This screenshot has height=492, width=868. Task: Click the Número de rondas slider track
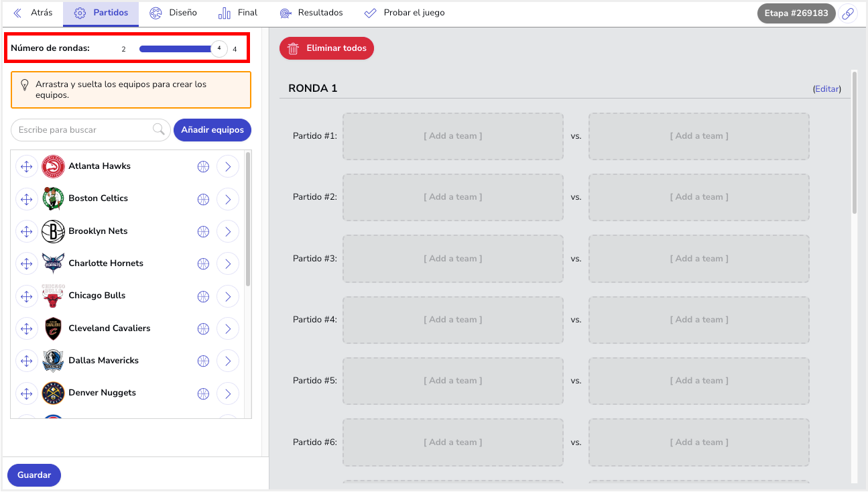point(178,48)
